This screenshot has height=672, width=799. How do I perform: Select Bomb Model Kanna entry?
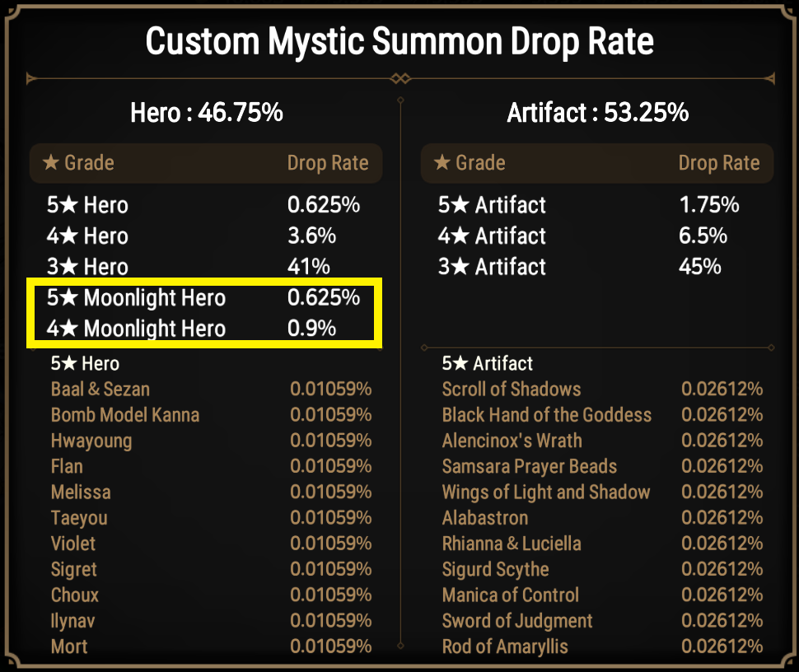coord(125,415)
